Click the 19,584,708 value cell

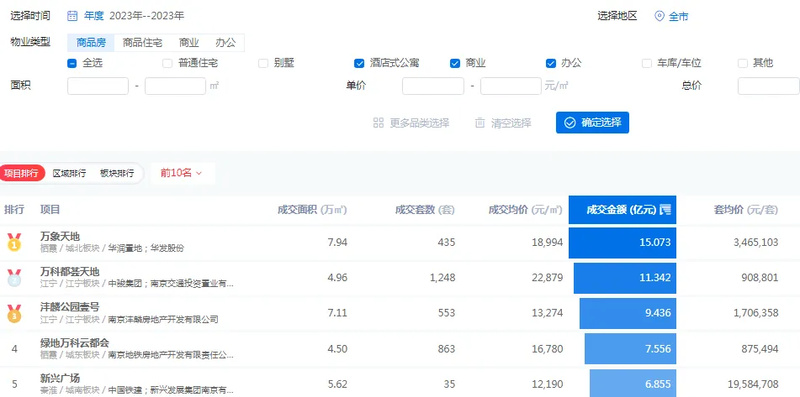pos(753,384)
